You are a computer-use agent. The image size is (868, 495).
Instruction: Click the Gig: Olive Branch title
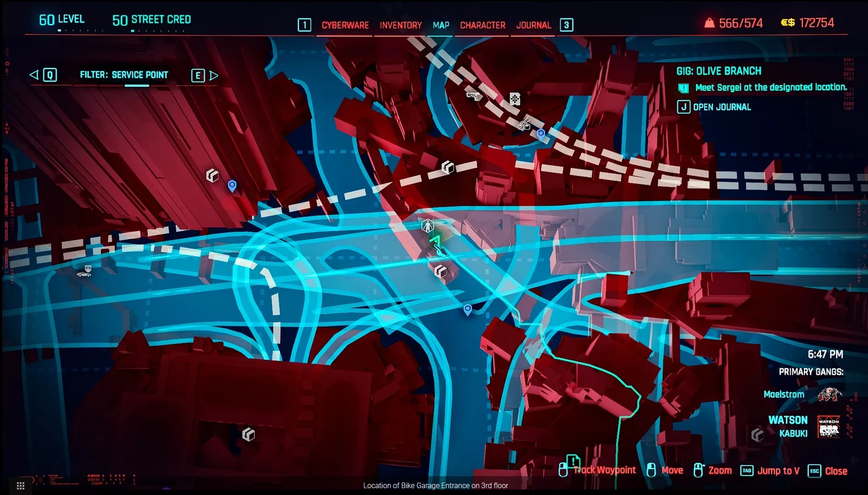click(x=719, y=71)
